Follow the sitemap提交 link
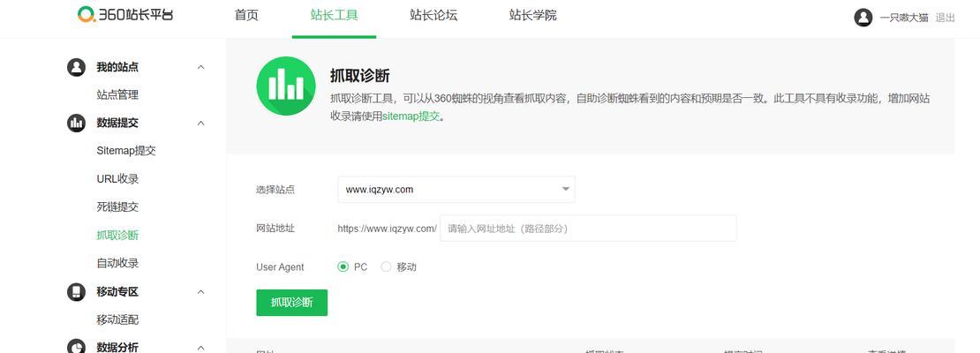The image size is (980, 353). (411, 116)
